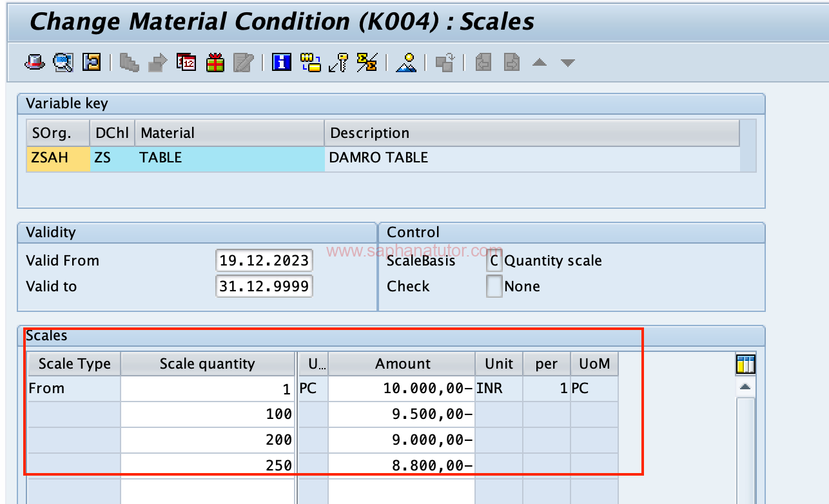
Task: Click the DAMRO TABLE description cell
Action: click(532, 158)
